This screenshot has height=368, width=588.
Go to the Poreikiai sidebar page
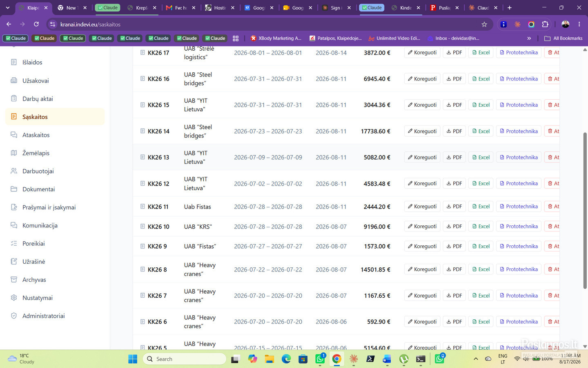pos(55,243)
